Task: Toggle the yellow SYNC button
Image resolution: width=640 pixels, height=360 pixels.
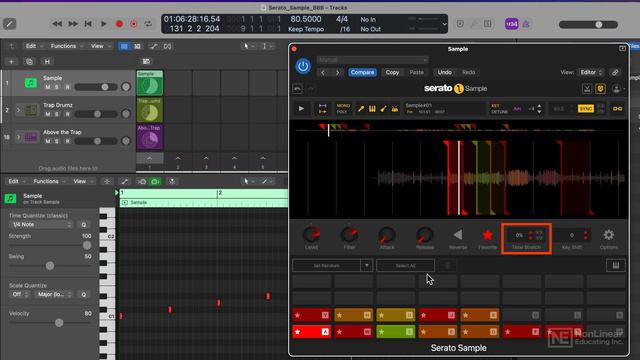Action: tap(586, 109)
